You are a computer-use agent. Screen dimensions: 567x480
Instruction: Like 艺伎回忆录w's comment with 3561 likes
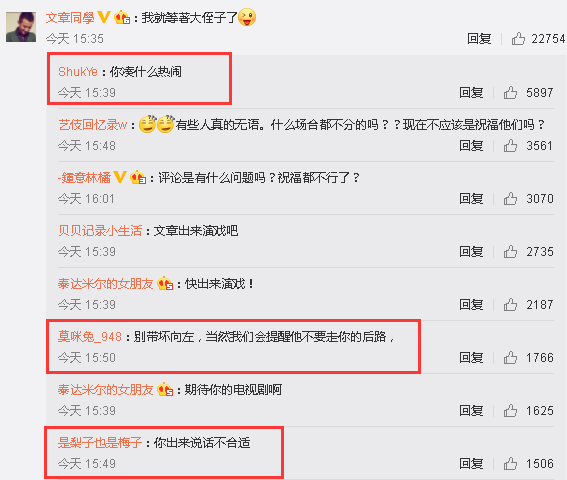pos(510,146)
